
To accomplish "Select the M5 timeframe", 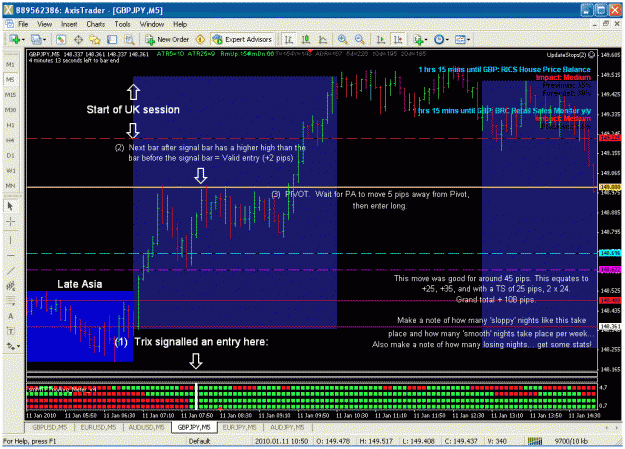I will (x=10, y=80).
